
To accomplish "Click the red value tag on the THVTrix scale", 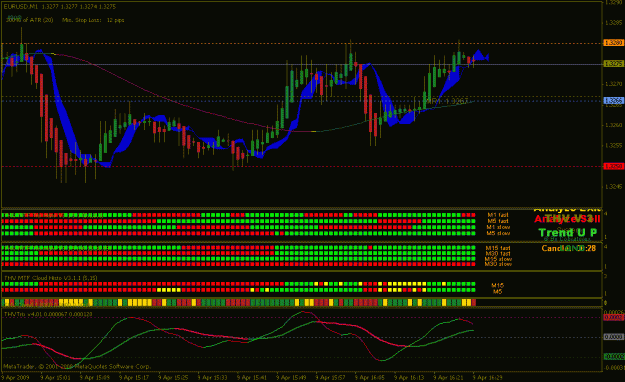I will (614, 317).
